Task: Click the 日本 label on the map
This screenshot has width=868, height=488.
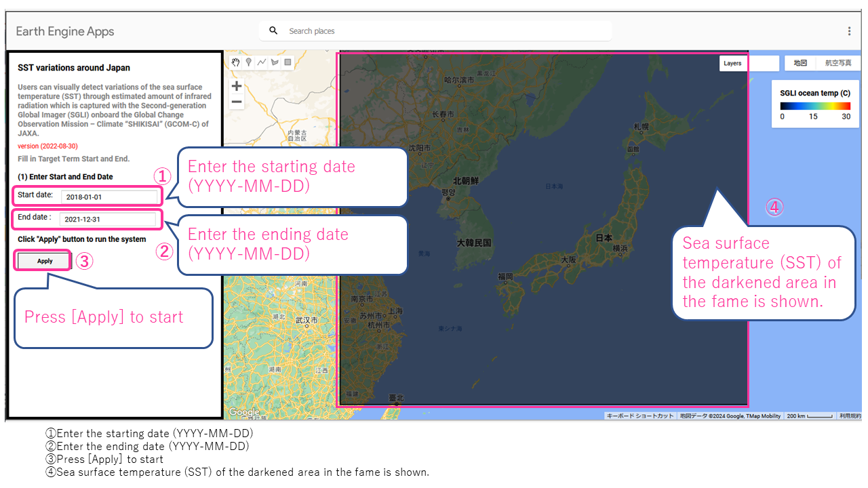Action: point(604,239)
